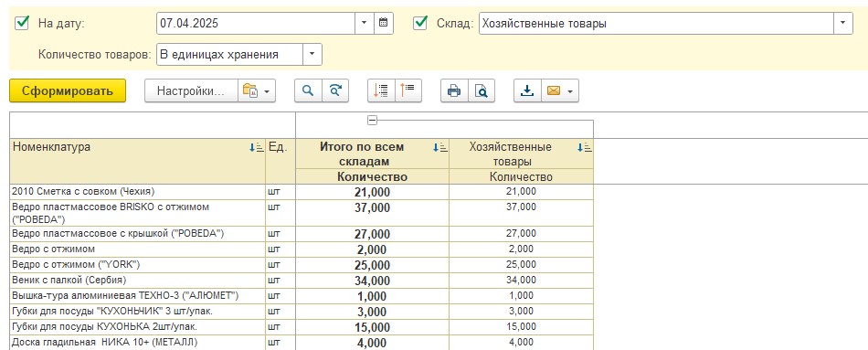Select the Ед. column header

tap(281, 161)
